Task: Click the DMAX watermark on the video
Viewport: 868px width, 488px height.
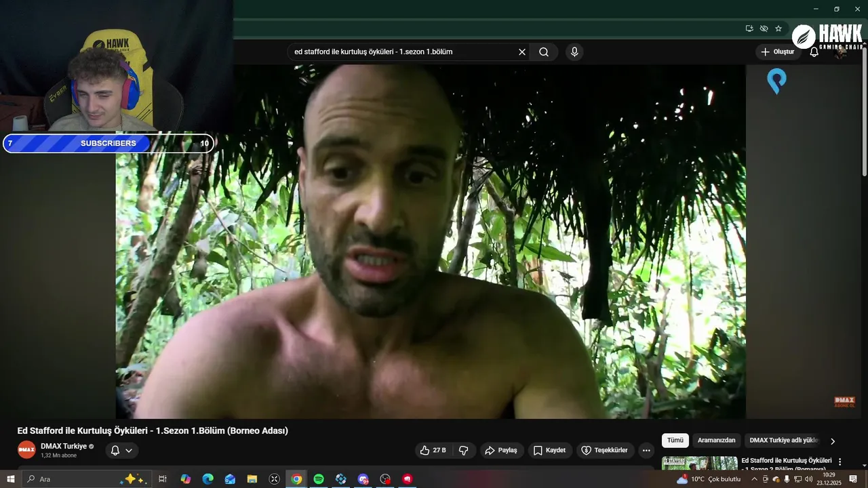Action: pyautogui.click(x=844, y=402)
